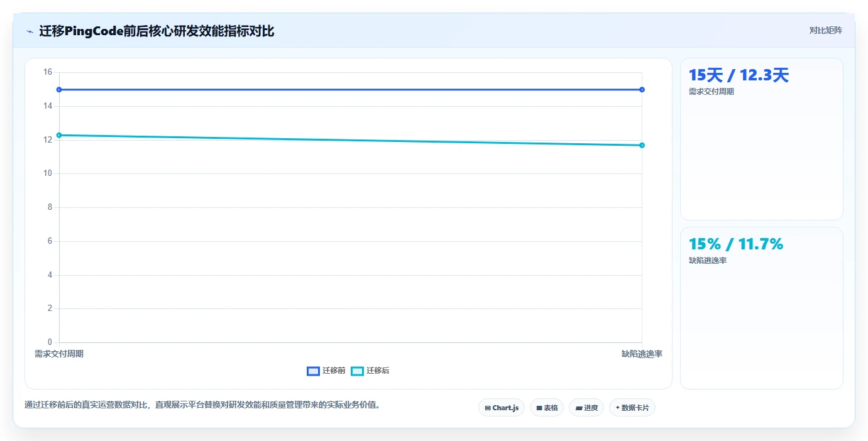Click the 15% / 11.7% value

[x=736, y=244]
